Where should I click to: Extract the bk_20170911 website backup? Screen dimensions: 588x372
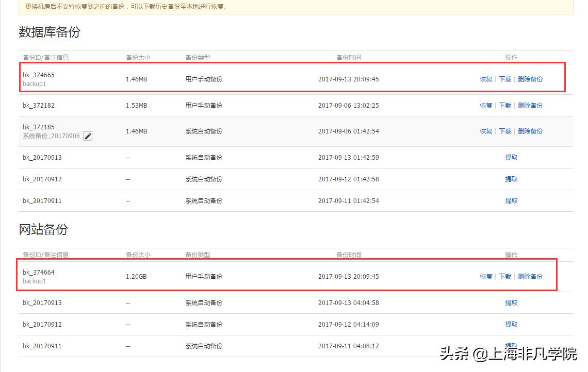(x=511, y=344)
